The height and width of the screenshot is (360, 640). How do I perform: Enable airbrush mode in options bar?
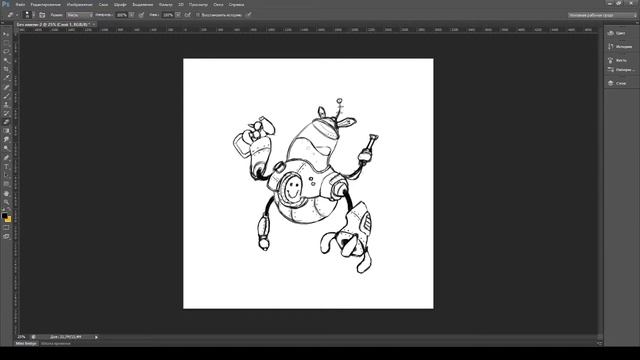coord(188,15)
